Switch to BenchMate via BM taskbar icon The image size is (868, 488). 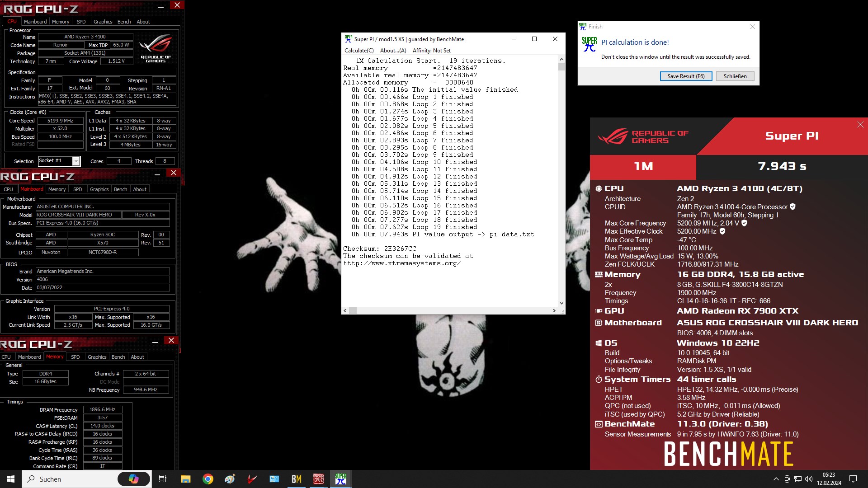click(297, 479)
